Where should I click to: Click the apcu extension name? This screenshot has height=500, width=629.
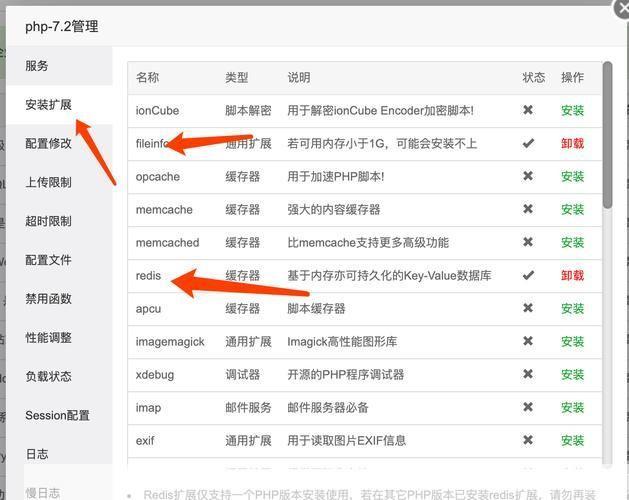point(148,309)
